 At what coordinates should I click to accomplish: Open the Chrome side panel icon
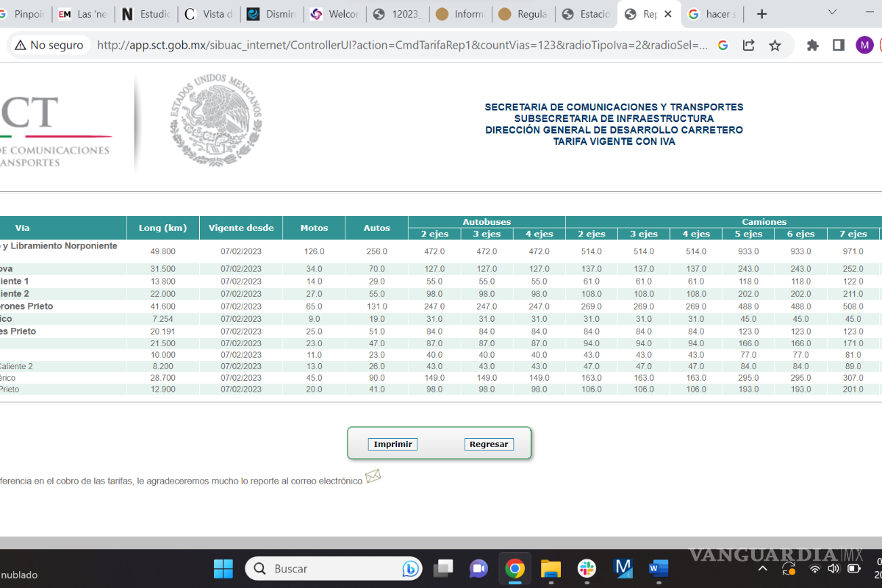point(839,46)
